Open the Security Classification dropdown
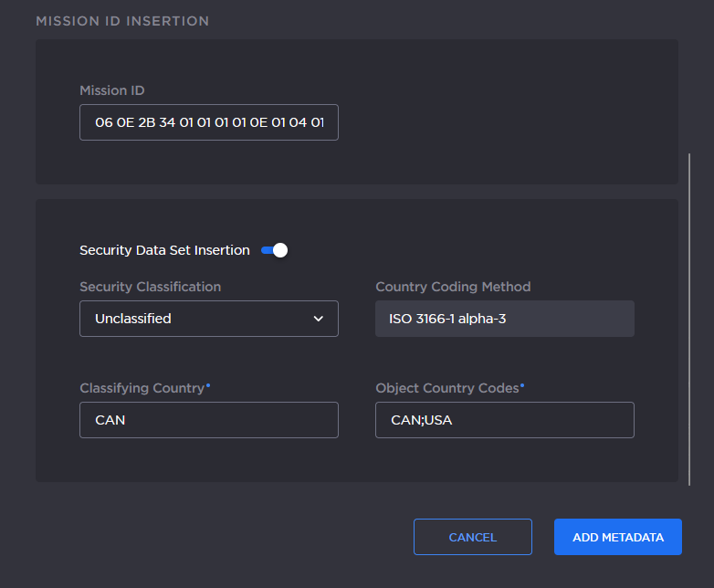Screen dimensions: 714x588 click(x=208, y=319)
